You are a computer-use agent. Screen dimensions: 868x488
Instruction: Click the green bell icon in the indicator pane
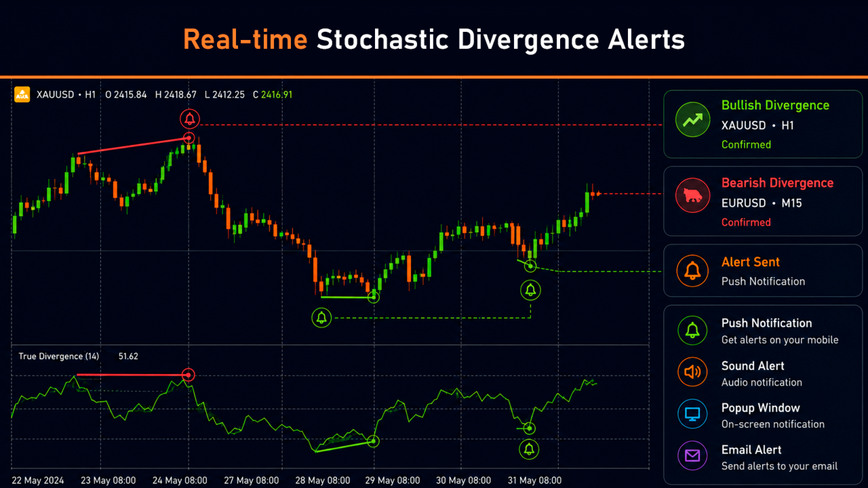click(529, 449)
